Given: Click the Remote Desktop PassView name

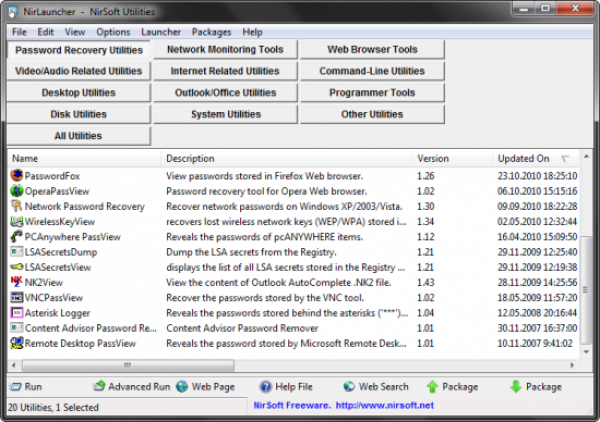Looking at the screenshot, I should (x=80, y=344).
